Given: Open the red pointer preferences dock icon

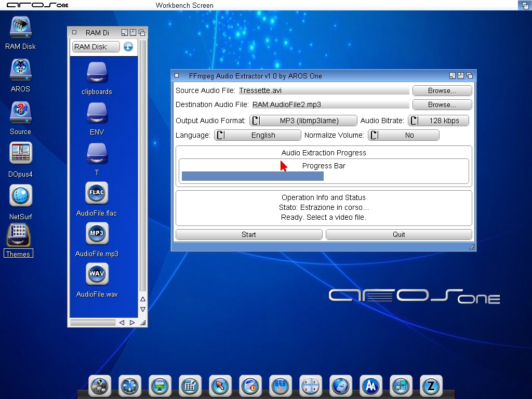Looking at the screenshot, I should point(220,386).
